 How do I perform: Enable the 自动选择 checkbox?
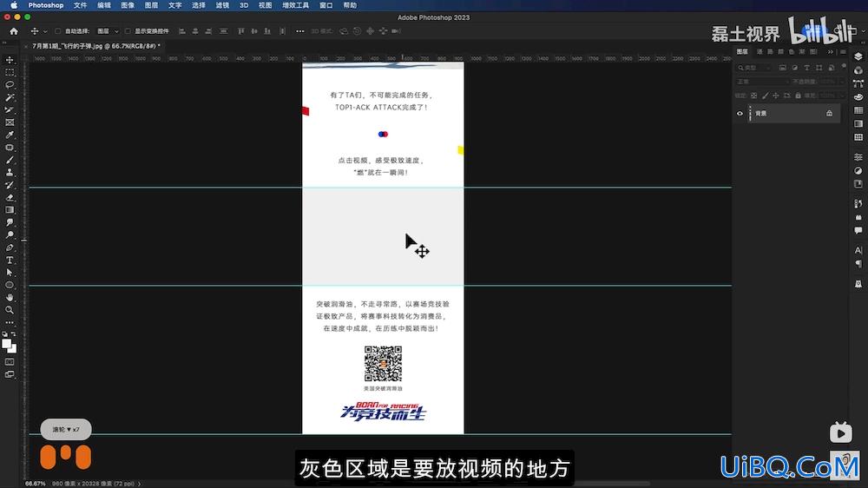click(x=58, y=31)
